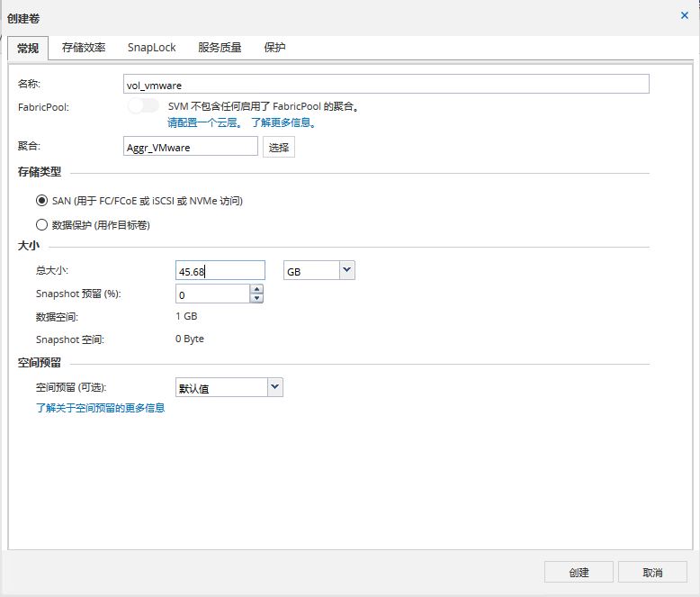The width and height of the screenshot is (700, 597).
Task: Click the 总大小 field showing 45.68
Action: [220, 271]
